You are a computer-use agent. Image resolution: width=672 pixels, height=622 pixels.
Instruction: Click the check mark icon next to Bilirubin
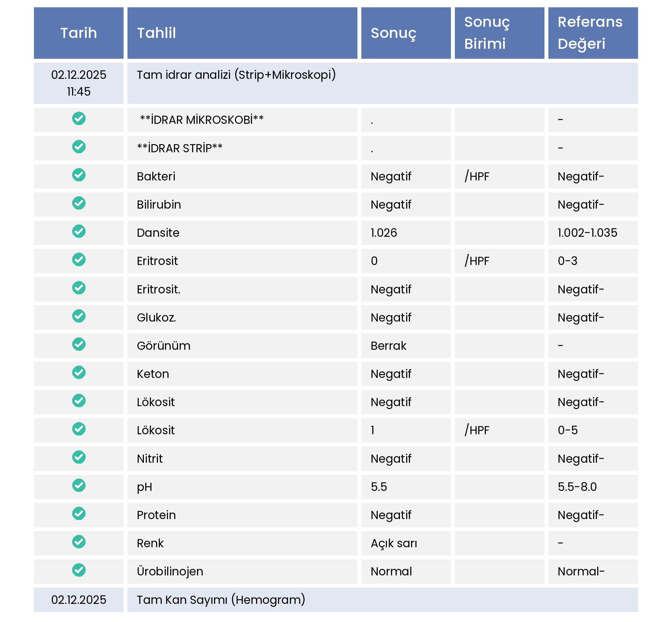pos(79,203)
